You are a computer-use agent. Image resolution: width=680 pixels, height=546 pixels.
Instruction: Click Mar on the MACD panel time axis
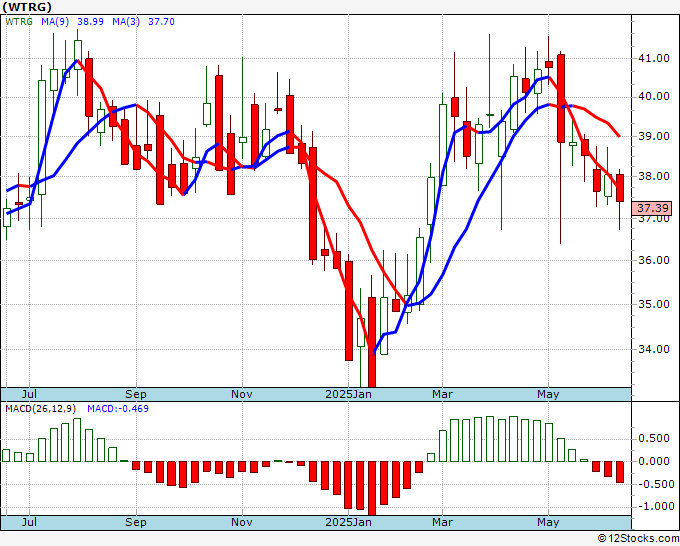pos(442,522)
